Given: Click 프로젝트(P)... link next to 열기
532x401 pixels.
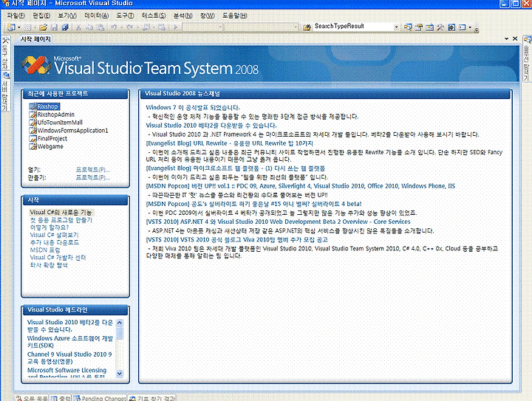Looking at the screenshot, I should 92,170.
